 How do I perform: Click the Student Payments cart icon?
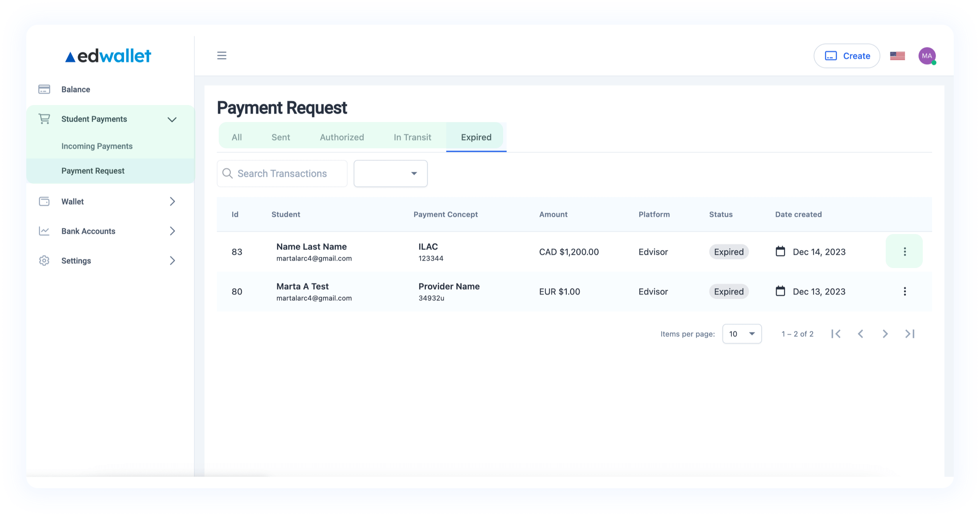(44, 119)
